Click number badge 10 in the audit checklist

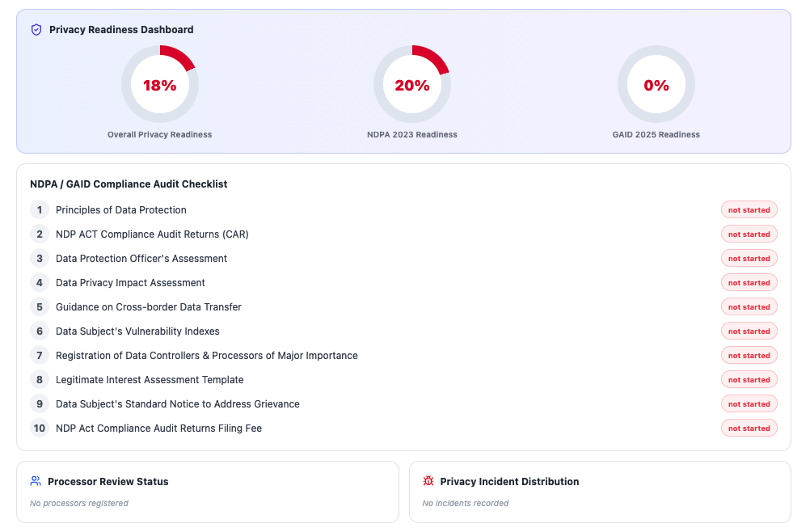click(40, 429)
